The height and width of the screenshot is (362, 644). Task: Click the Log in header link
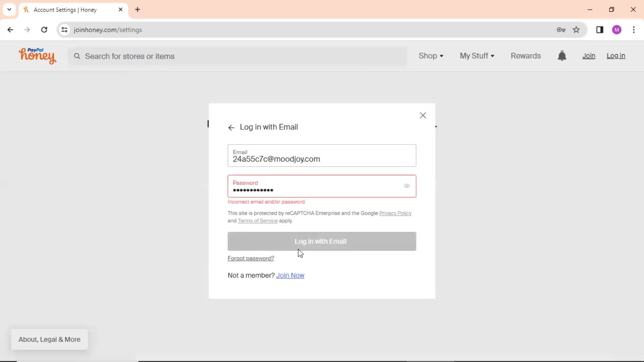pos(616,56)
